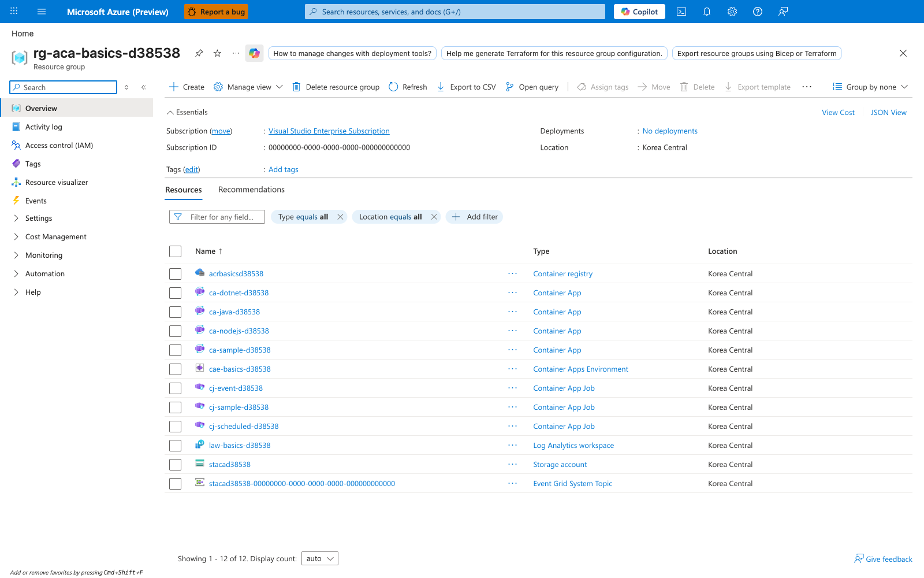Collapse the left sidebar menu

(x=143, y=87)
